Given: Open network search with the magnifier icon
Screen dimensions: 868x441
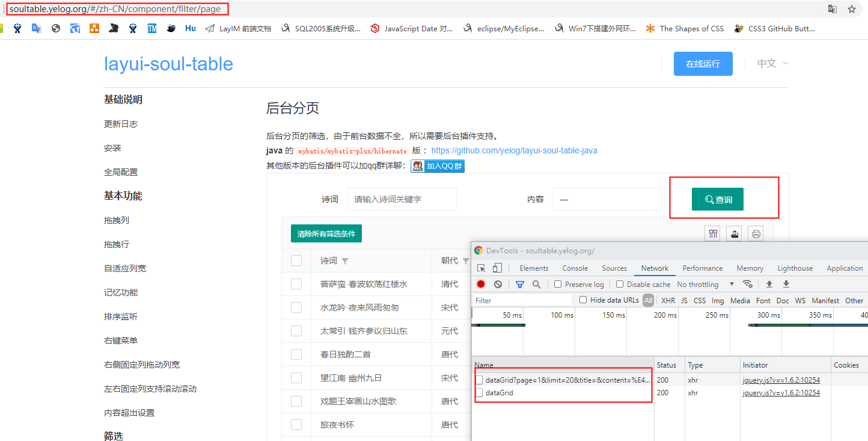Looking at the screenshot, I should pyautogui.click(x=537, y=283).
